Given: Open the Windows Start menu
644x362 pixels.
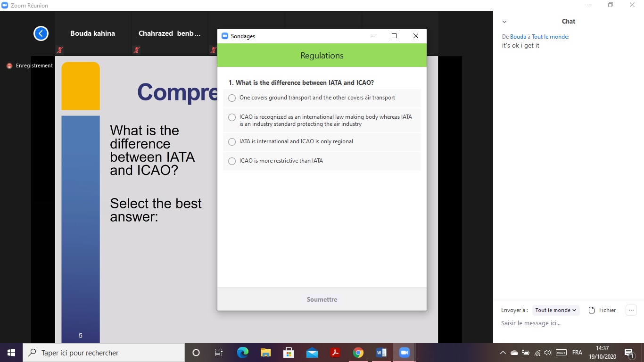Looking at the screenshot, I should tap(11, 353).
